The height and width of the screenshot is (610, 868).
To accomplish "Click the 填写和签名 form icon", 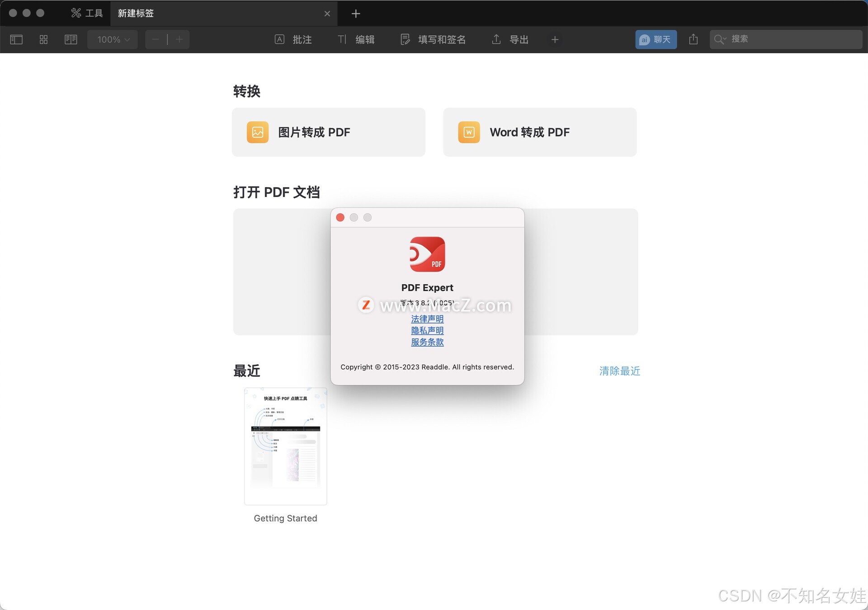I will coord(405,40).
